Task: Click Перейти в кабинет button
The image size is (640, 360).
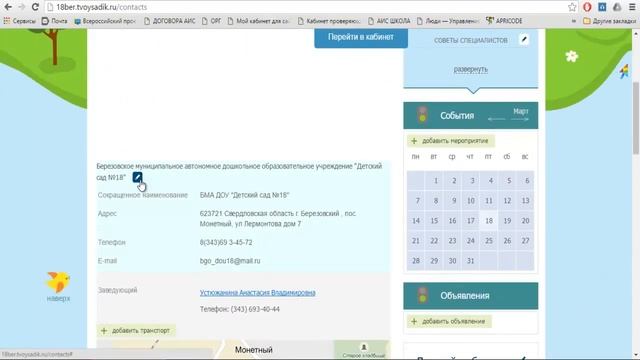Action: 361,37
